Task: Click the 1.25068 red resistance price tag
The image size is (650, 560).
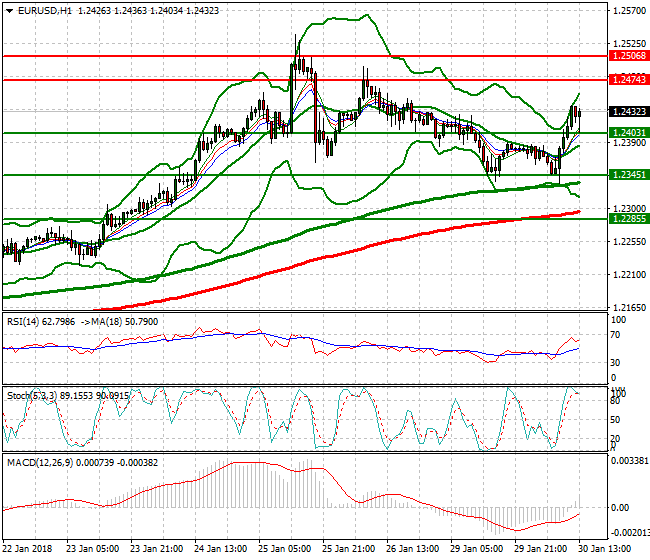Action: click(628, 57)
